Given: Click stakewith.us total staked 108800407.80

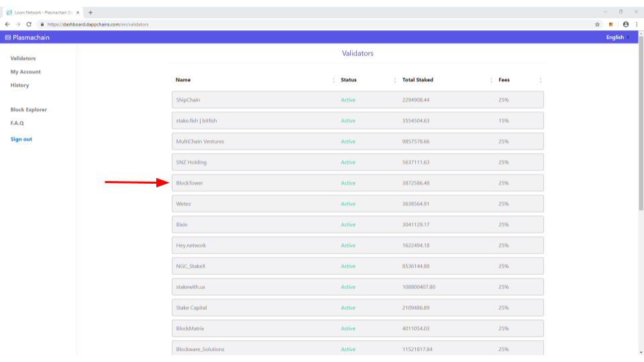Looking at the screenshot, I should [x=419, y=287].
